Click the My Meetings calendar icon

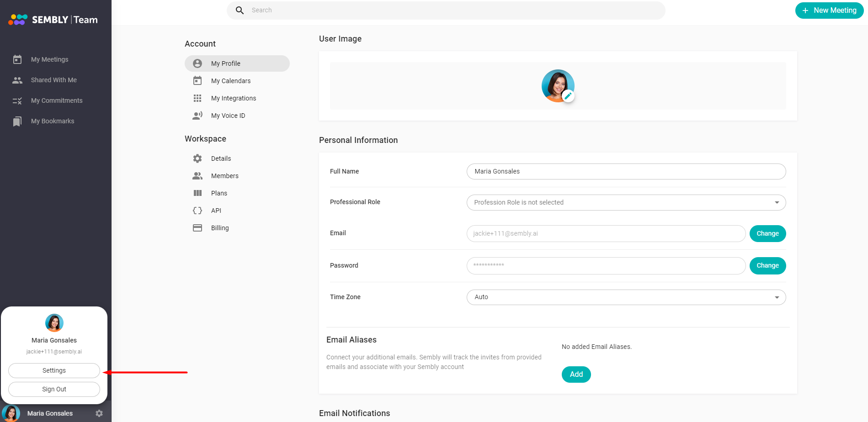pyautogui.click(x=17, y=59)
